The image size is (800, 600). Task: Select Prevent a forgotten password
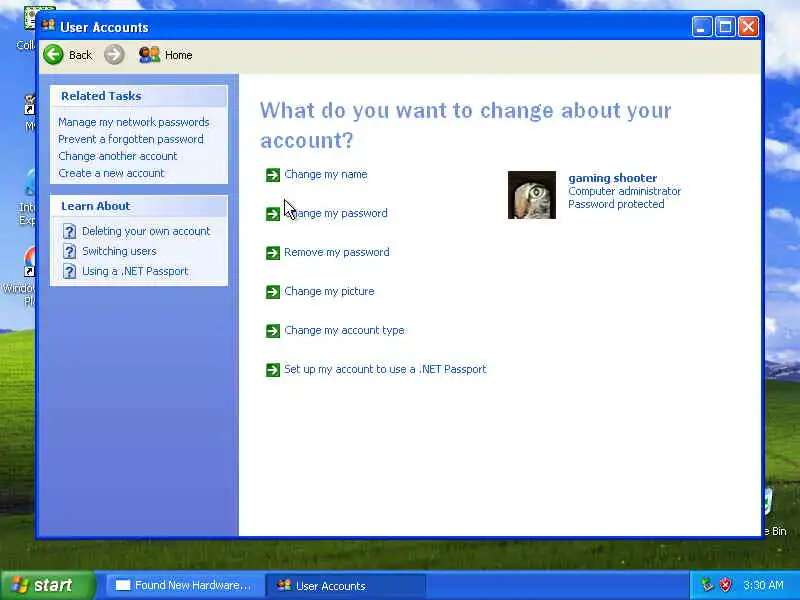click(131, 139)
